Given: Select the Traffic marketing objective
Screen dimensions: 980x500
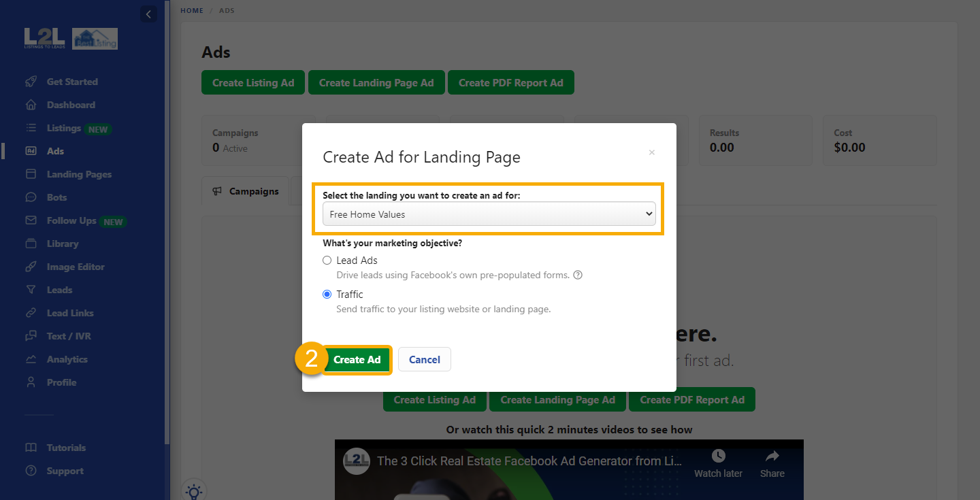Looking at the screenshot, I should coord(327,294).
